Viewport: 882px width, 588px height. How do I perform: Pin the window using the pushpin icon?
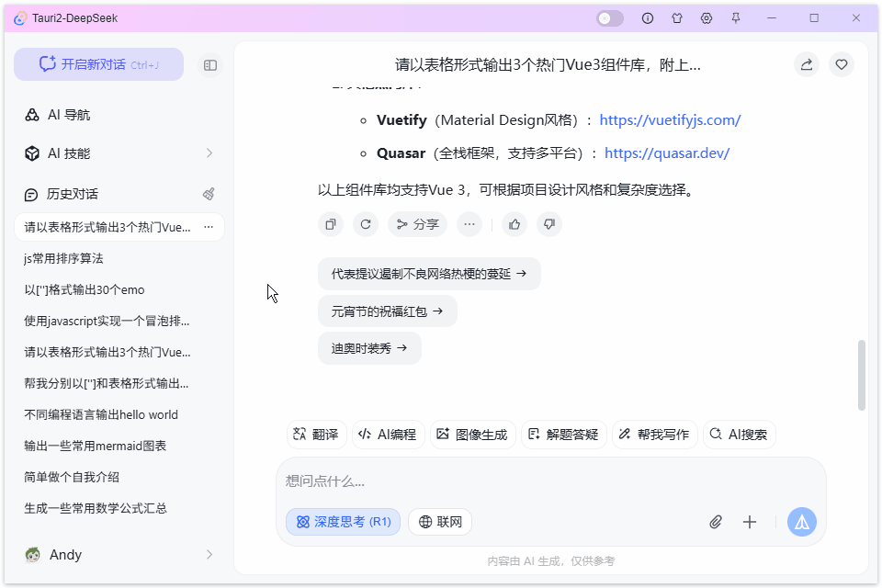(x=735, y=17)
